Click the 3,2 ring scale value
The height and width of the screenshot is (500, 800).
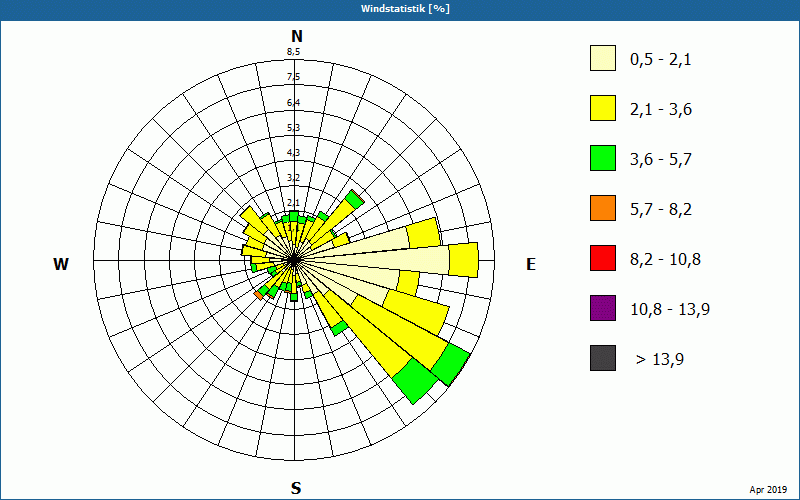[x=293, y=178]
